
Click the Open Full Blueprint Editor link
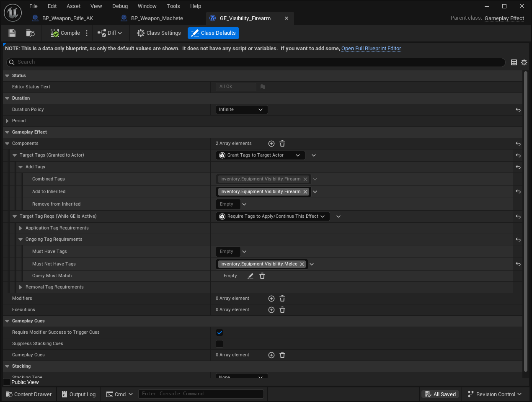[x=371, y=49]
